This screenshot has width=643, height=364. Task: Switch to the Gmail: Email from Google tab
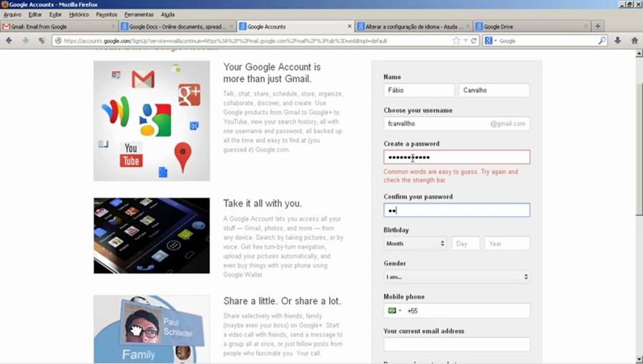pos(59,26)
